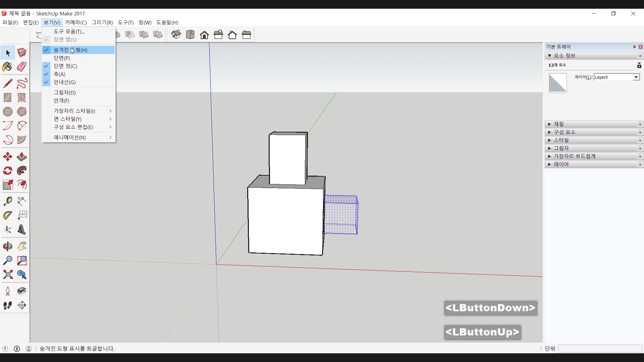
Task: Select the Eraser tool
Action: (x=22, y=67)
